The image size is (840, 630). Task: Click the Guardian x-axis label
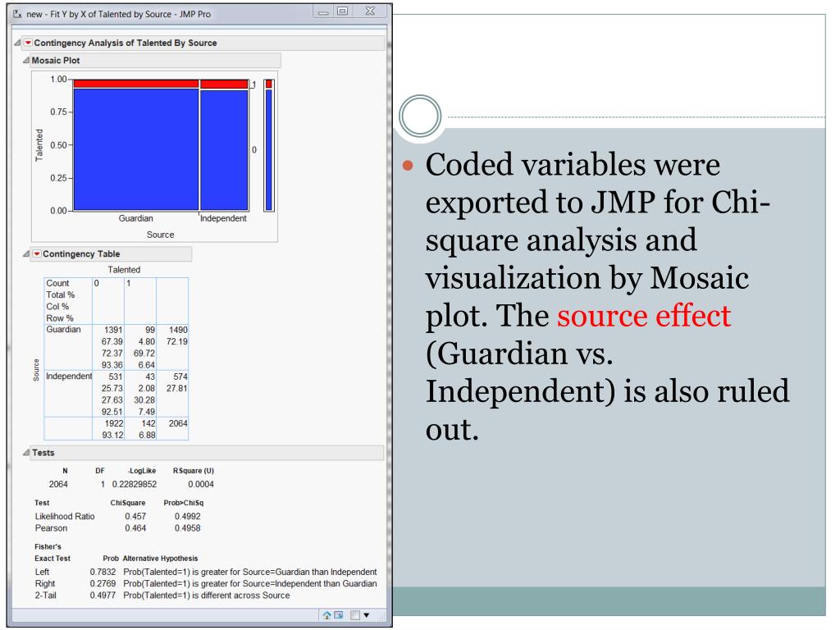(x=136, y=218)
